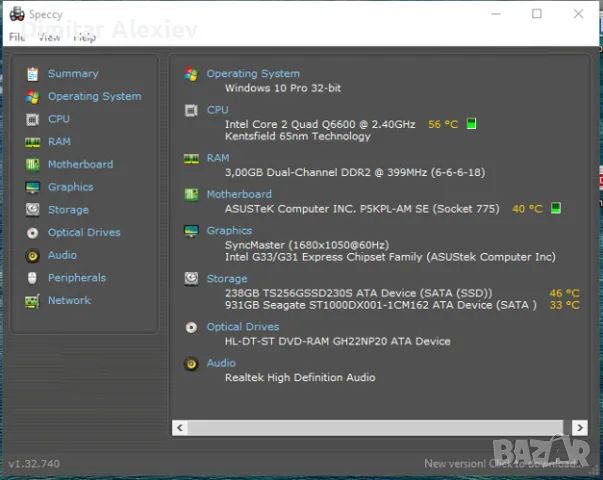Click the RAM heading link in summary
This screenshot has height=480, width=603.
(x=218, y=158)
